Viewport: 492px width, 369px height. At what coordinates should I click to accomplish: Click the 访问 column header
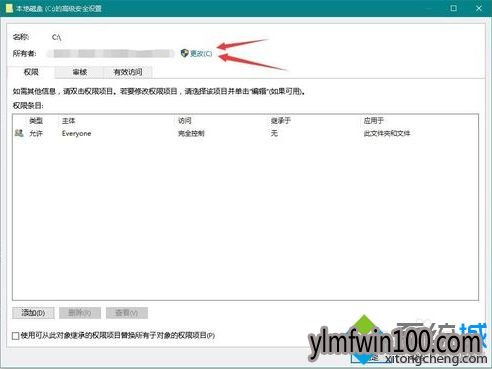click(x=185, y=121)
